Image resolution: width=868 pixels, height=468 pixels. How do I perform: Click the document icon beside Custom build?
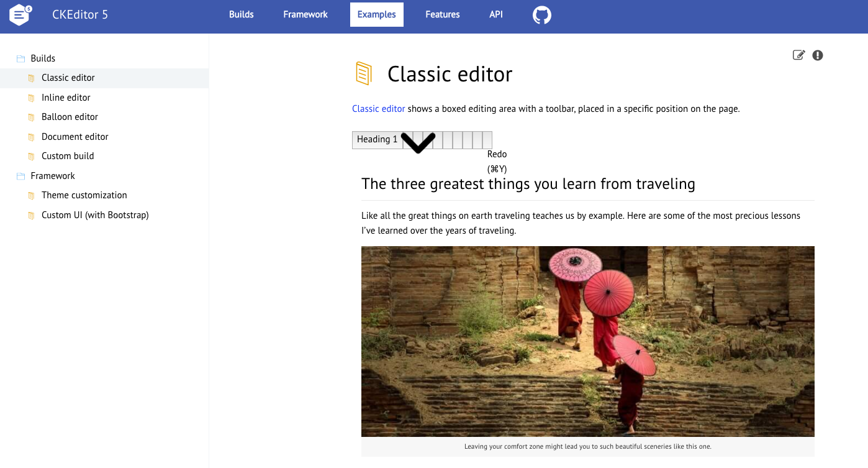point(32,156)
